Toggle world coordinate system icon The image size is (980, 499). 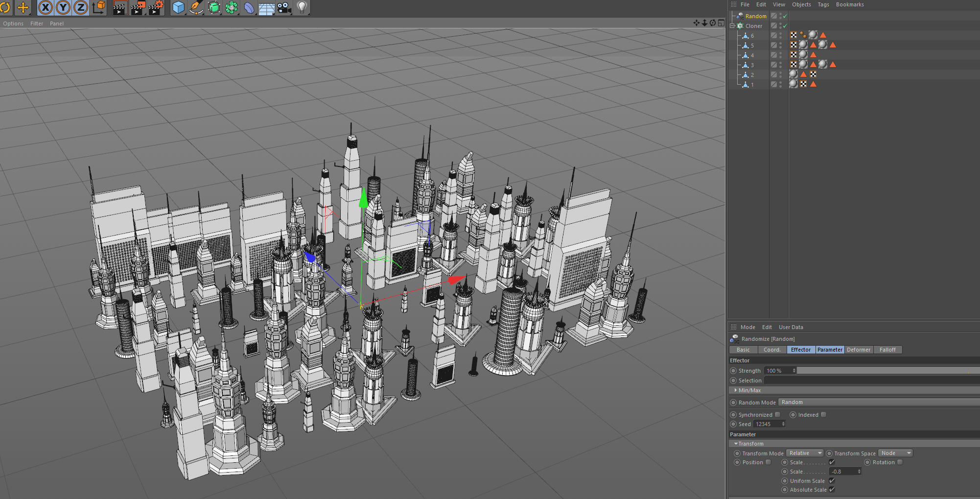tap(99, 7)
